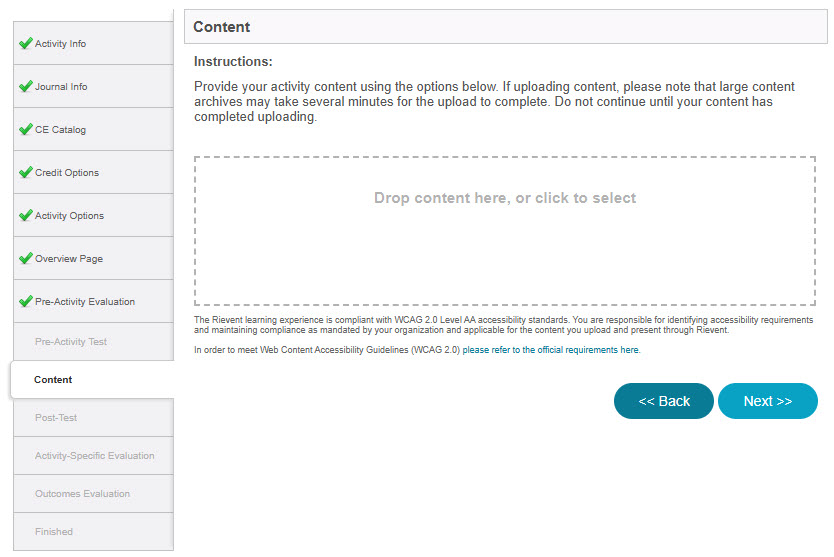Go to Activity-Specific Evaluation step
Screen dimensions: 834x557
click(93, 456)
